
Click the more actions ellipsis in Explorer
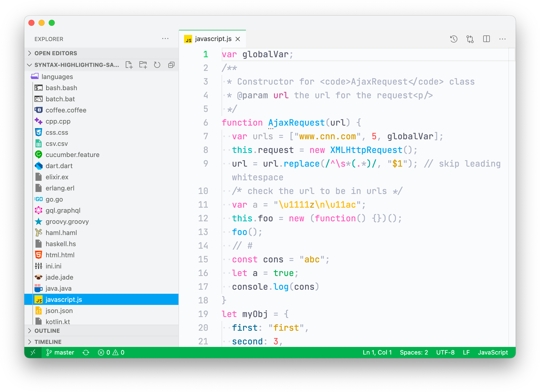point(166,39)
